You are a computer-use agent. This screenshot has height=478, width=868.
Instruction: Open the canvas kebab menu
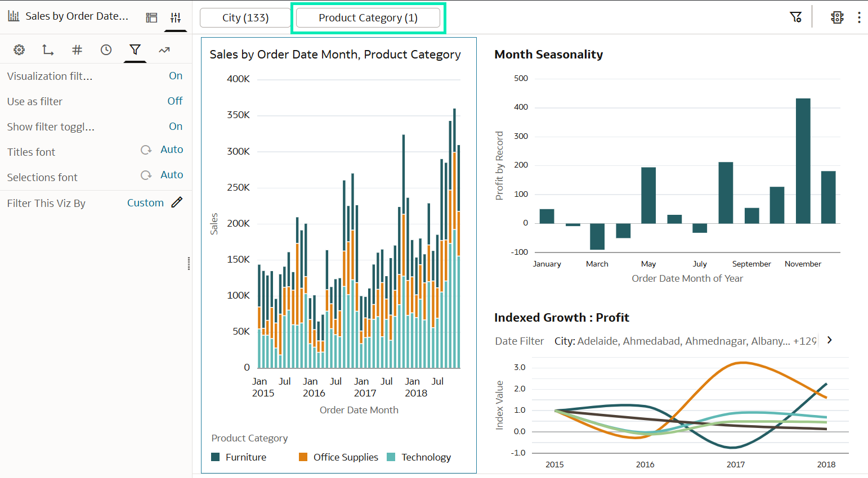pyautogui.click(x=859, y=17)
